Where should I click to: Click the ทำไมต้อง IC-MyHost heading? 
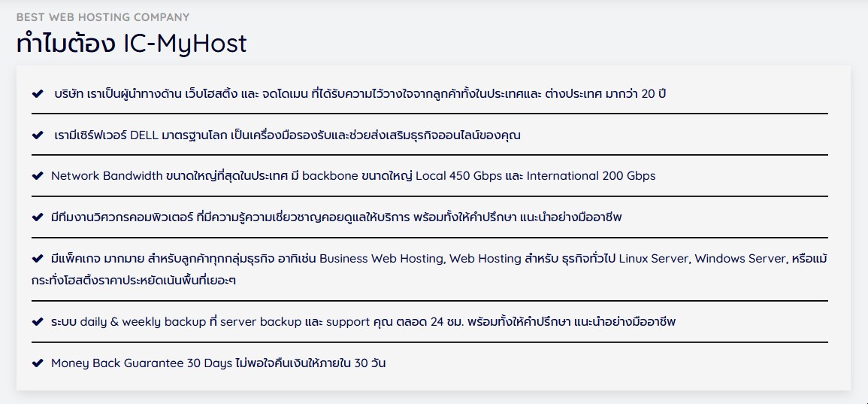click(132, 43)
